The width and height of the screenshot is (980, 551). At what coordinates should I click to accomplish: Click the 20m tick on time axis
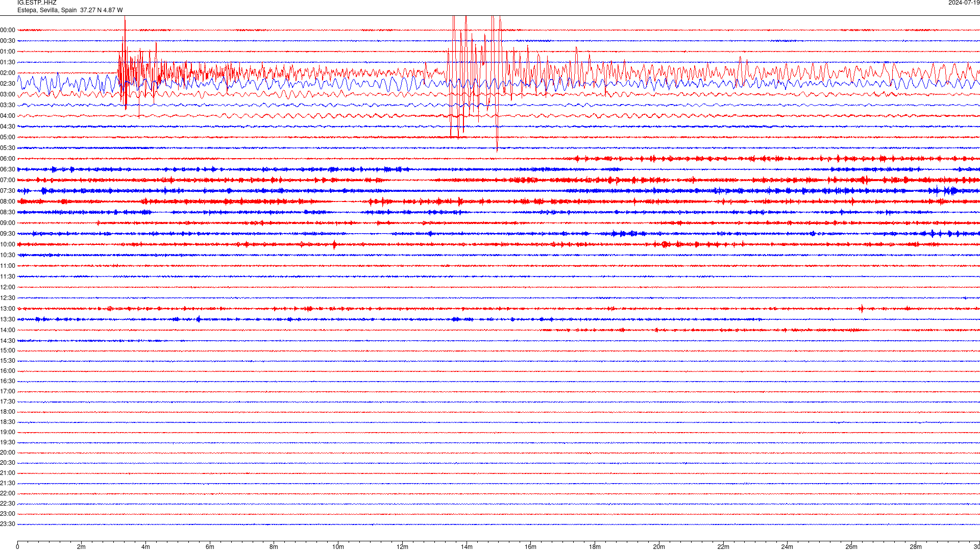pos(659,547)
